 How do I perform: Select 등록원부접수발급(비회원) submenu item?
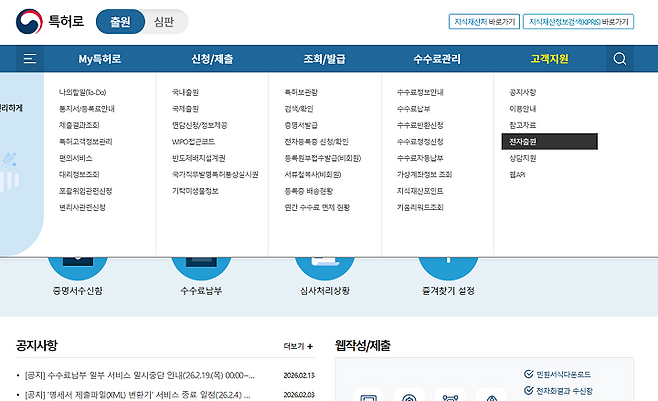pos(323,158)
